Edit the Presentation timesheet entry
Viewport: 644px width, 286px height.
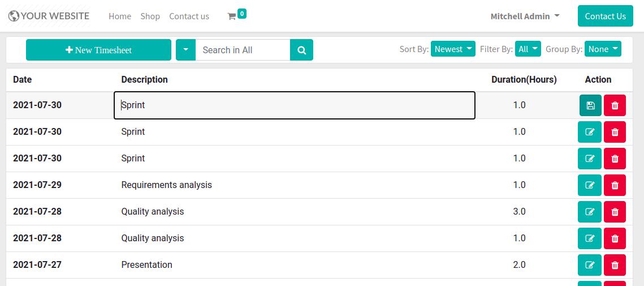point(589,265)
